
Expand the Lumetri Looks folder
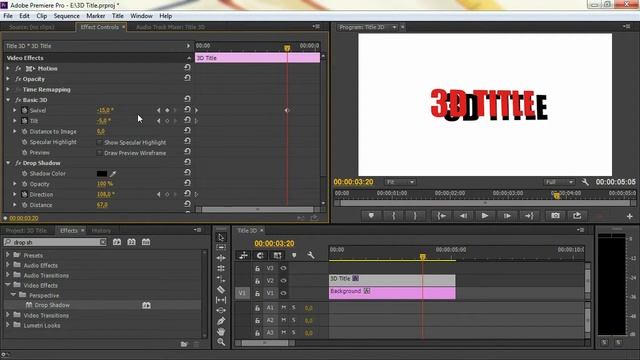click(x=8, y=325)
